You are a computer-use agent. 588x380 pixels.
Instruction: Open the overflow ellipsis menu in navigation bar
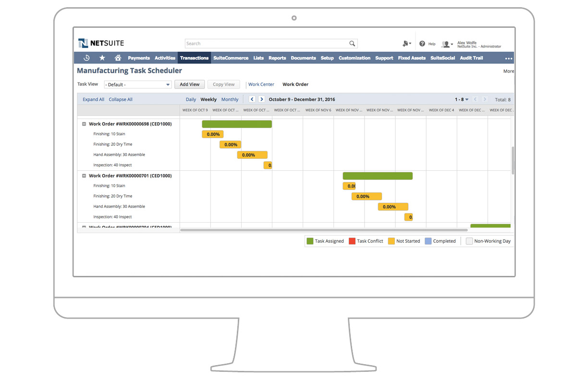pyautogui.click(x=508, y=58)
